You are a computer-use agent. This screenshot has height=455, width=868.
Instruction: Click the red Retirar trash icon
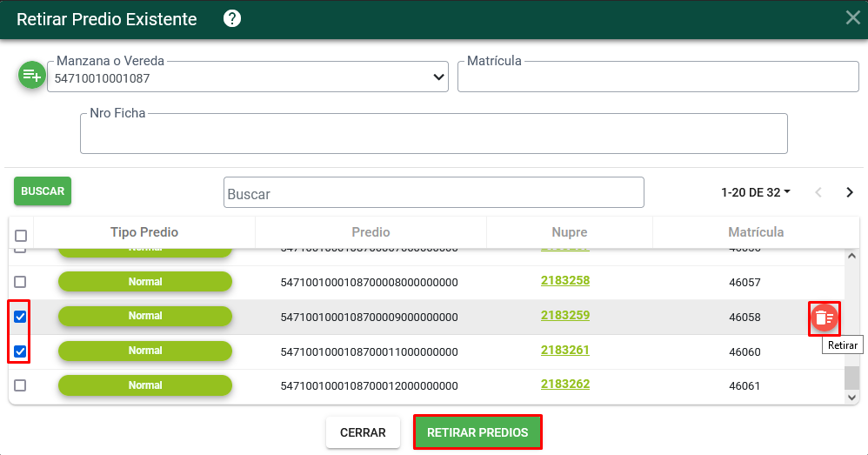click(825, 318)
